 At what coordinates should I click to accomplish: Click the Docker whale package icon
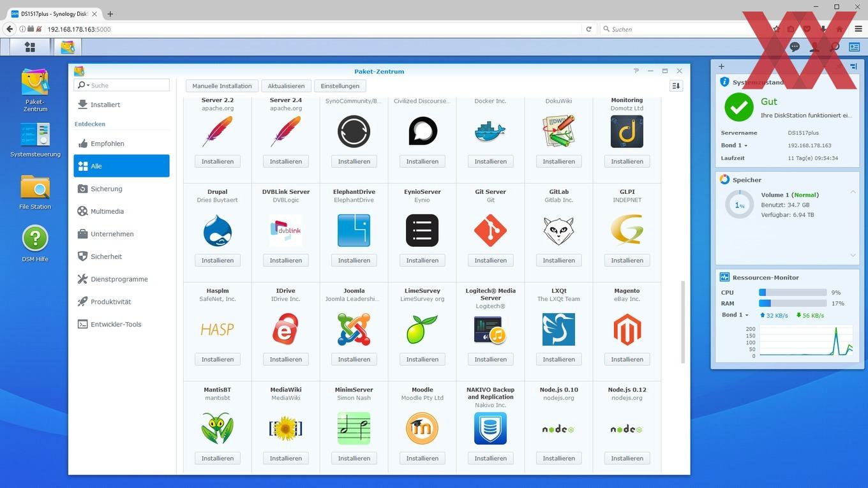click(490, 131)
